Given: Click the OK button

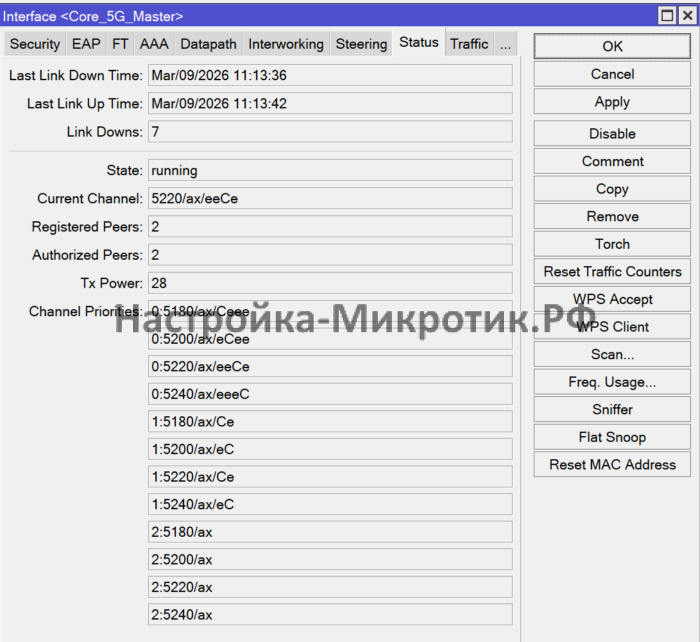Looking at the screenshot, I should point(612,46).
